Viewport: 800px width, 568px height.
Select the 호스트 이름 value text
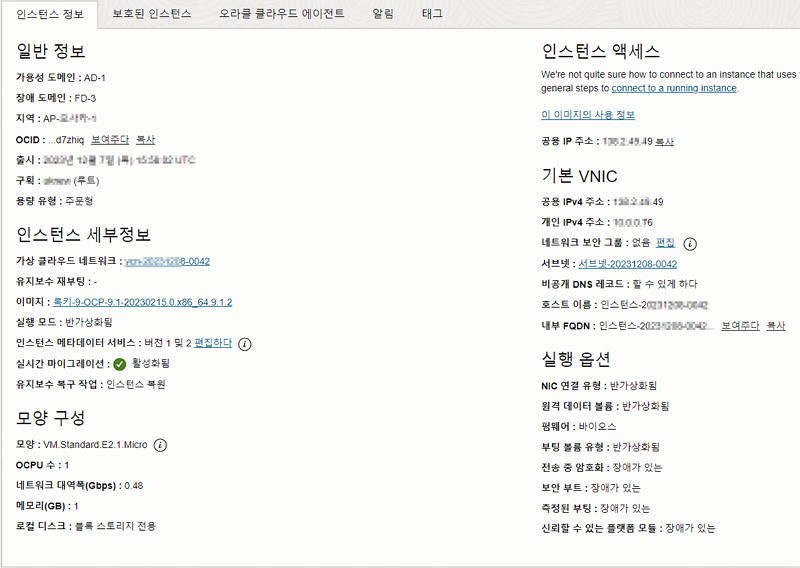(655, 305)
